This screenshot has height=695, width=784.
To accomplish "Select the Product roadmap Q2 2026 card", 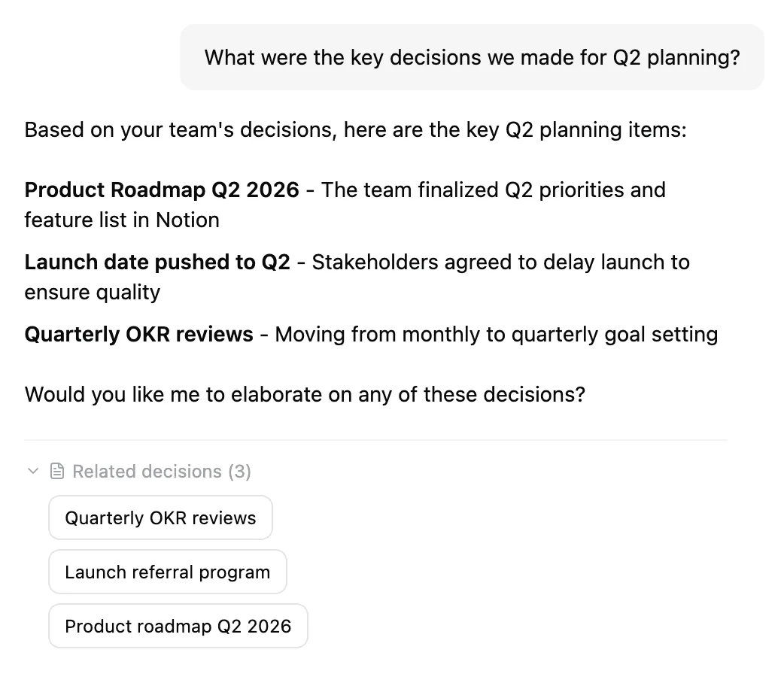I will [x=178, y=626].
